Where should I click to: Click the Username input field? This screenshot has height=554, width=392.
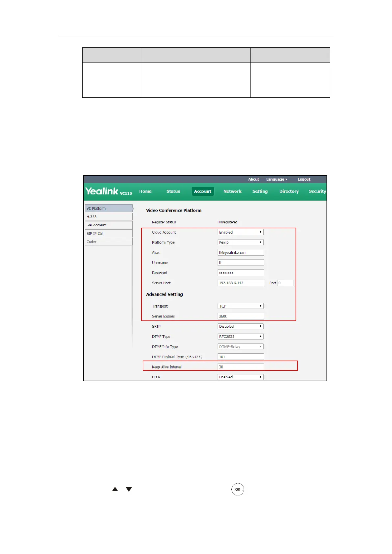241,263
